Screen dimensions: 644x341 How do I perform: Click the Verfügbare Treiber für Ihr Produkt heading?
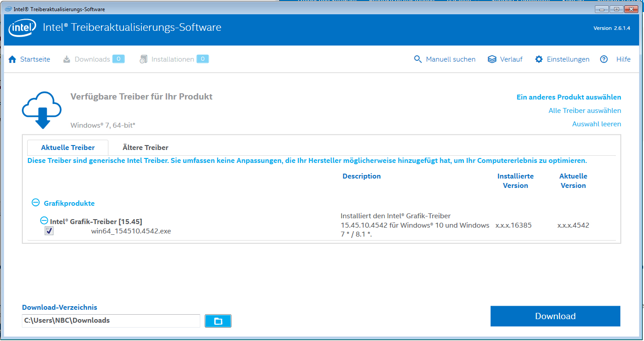coord(141,97)
